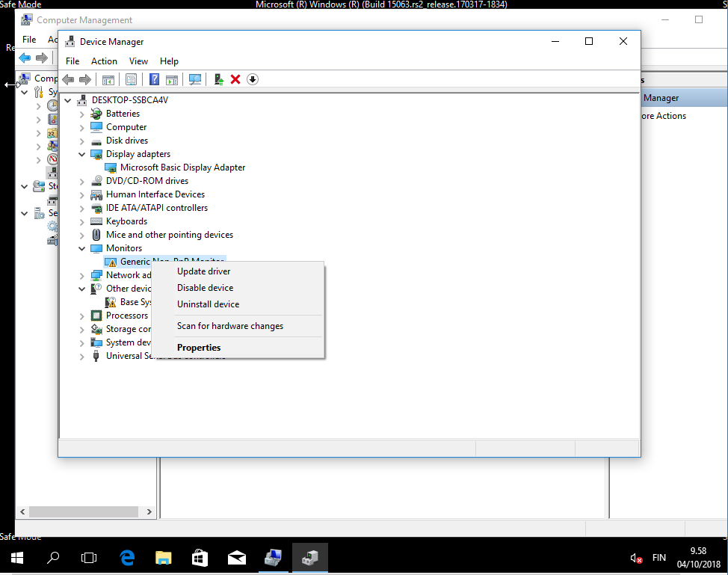Select Microsoft Basic Display Adapter text
Image resolution: width=728 pixels, height=575 pixels.
(x=182, y=167)
